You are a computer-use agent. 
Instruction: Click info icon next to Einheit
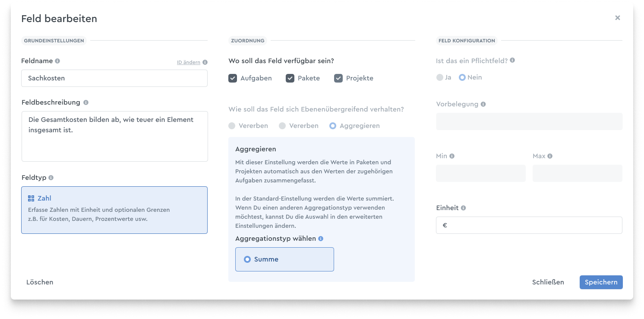[463, 208]
